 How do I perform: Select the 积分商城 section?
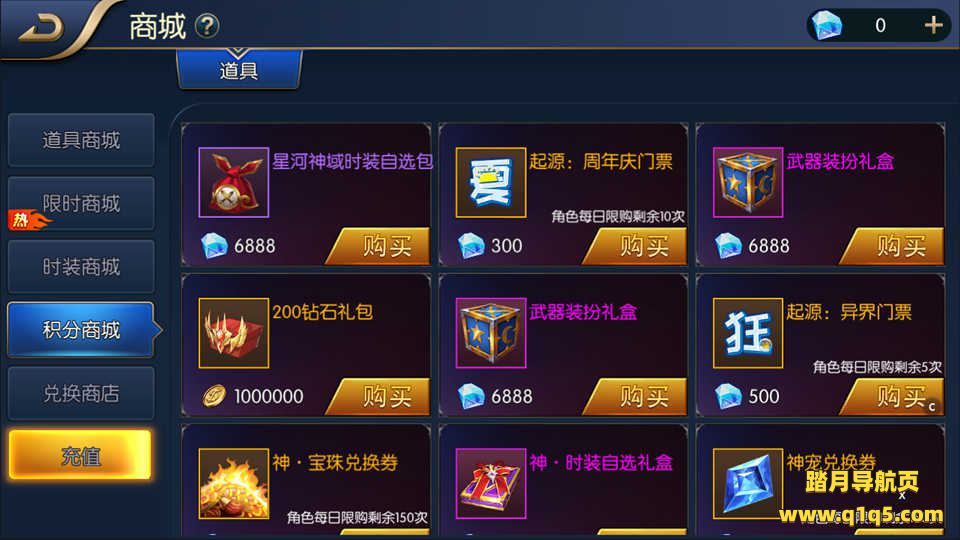click(x=81, y=330)
